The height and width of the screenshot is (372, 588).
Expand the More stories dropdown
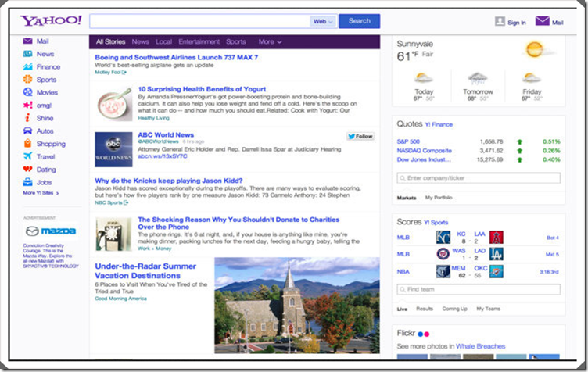click(270, 42)
